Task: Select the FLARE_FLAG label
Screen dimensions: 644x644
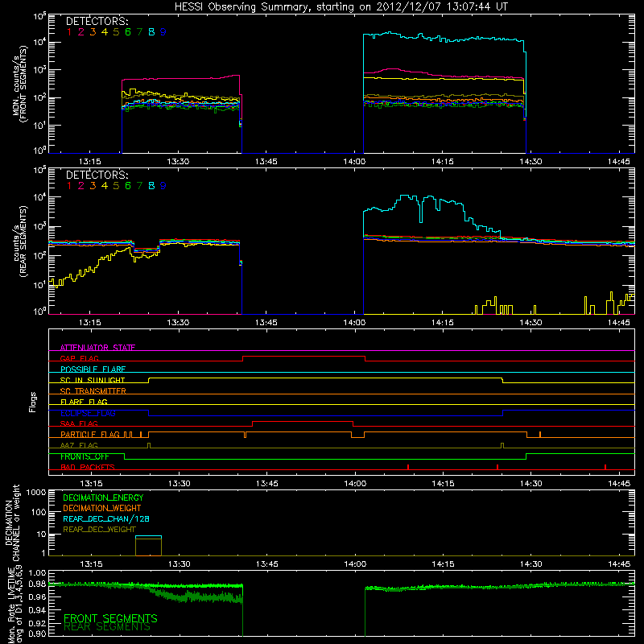Action: (84, 402)
